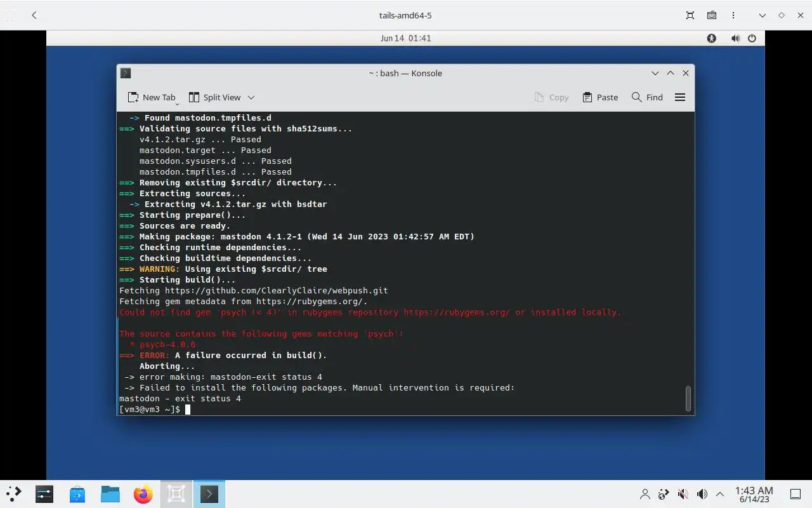Click 'v4.1.2.tar.gz ... Passed' line
The width and height of the screenshot is (812, 508).
200,140
